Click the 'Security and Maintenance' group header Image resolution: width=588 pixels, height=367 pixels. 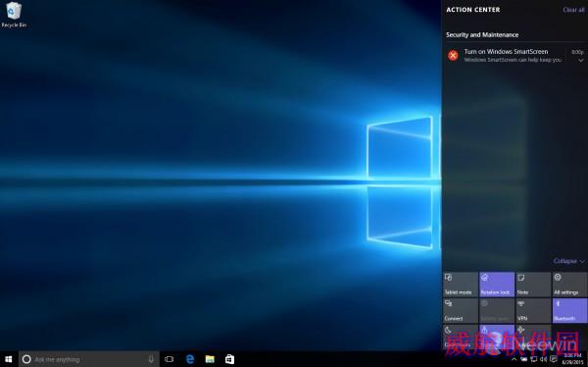[482, 35]
